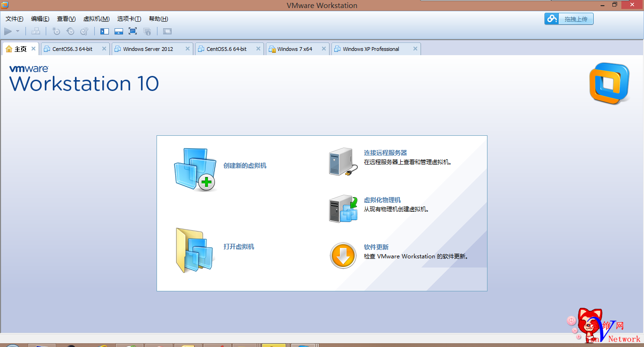Screen dimensions: 644x347
Task: Click the Power On play icon
Action: (8, 31)
